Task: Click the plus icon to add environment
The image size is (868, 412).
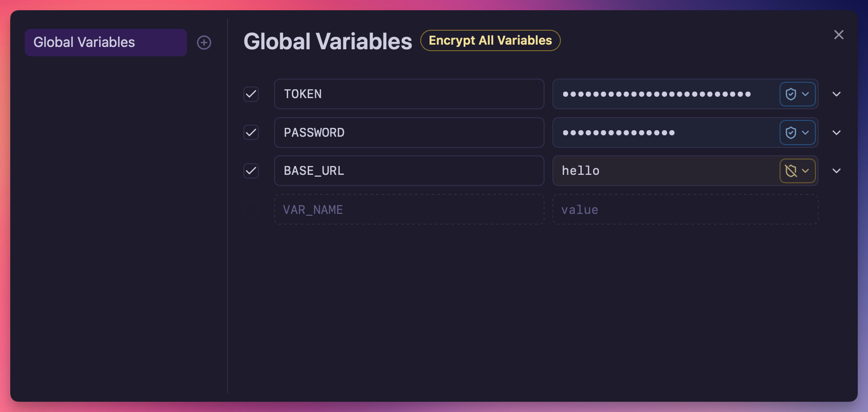Action: pyautogui.click(x=204, y=43)
